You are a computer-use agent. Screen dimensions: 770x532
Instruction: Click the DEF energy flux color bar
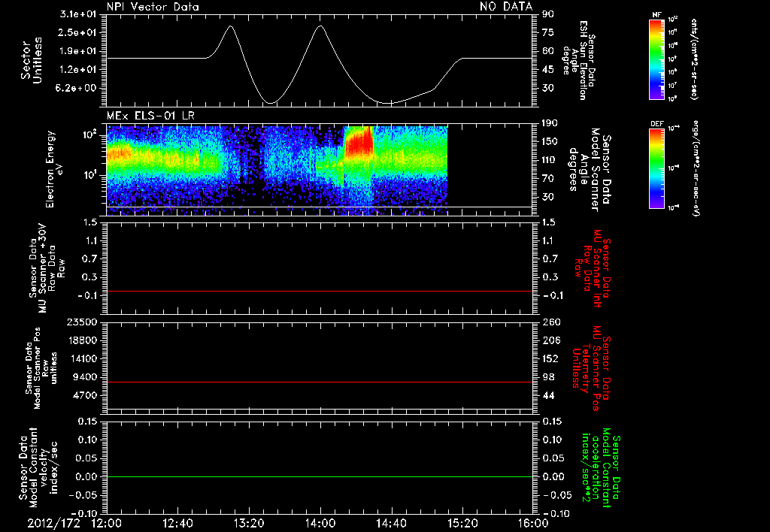coord(657,168)
